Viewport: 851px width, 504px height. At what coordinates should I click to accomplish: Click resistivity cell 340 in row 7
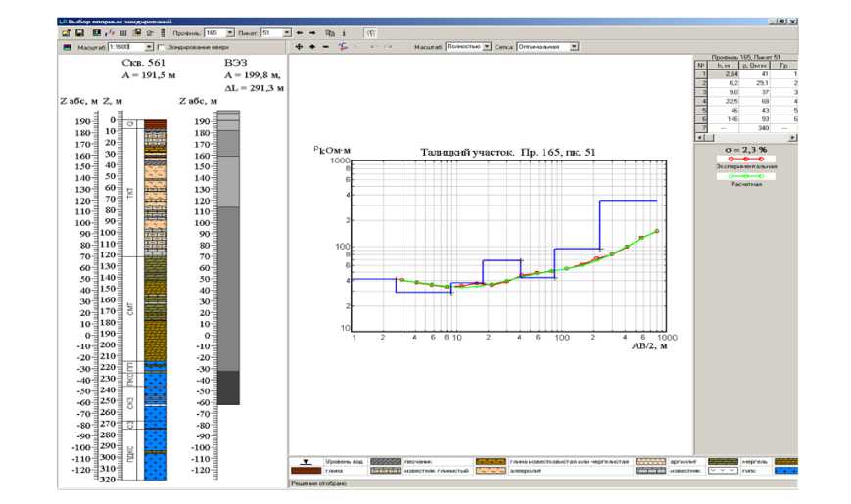758,127
